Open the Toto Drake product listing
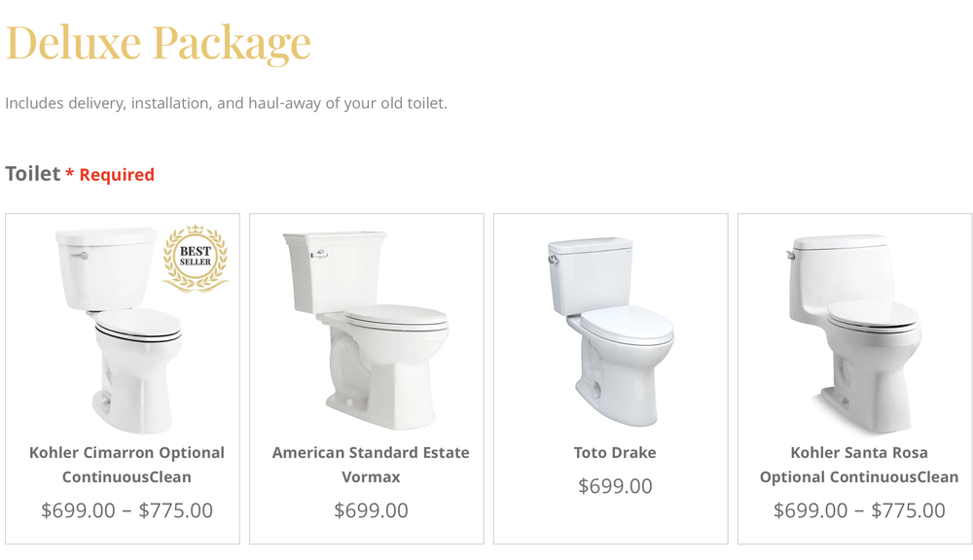Screen dimensions: 973x560 click(614, 452)
